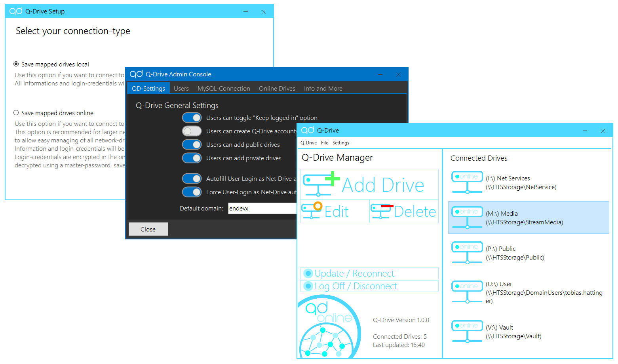Open the File menu

(x=325, y=143)
